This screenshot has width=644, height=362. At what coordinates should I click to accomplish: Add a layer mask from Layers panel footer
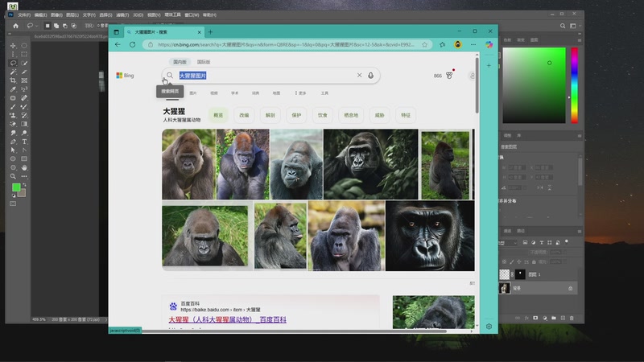tap(535, 318)
